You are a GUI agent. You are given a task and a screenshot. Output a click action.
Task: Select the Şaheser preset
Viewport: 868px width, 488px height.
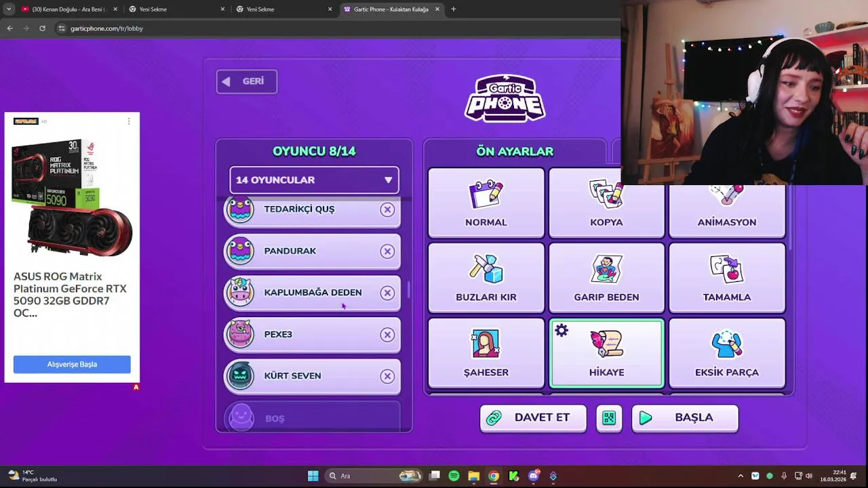(x=486, y=353)
